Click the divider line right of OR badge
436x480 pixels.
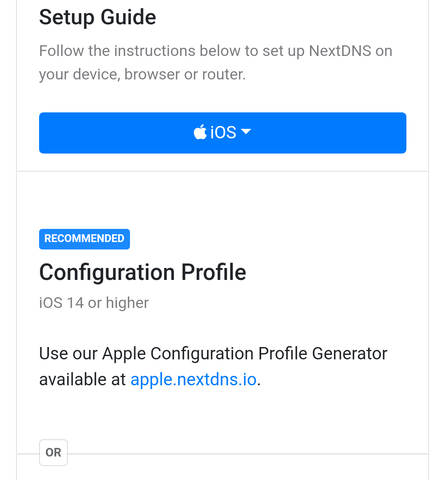248,453
